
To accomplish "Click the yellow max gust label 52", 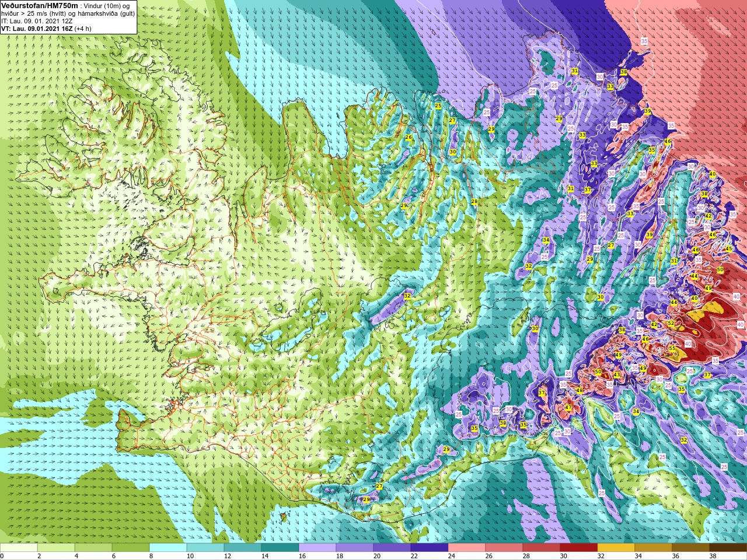I will pos(671,323).
